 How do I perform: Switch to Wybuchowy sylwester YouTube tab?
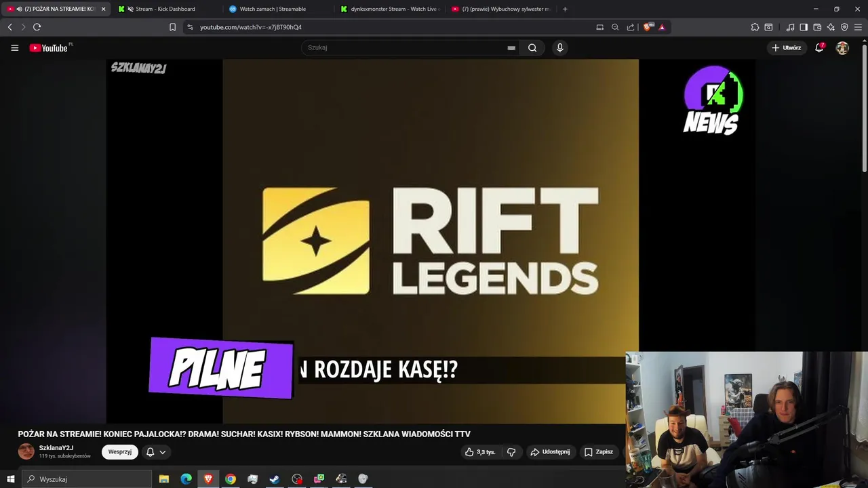click(x=501, y=9)
